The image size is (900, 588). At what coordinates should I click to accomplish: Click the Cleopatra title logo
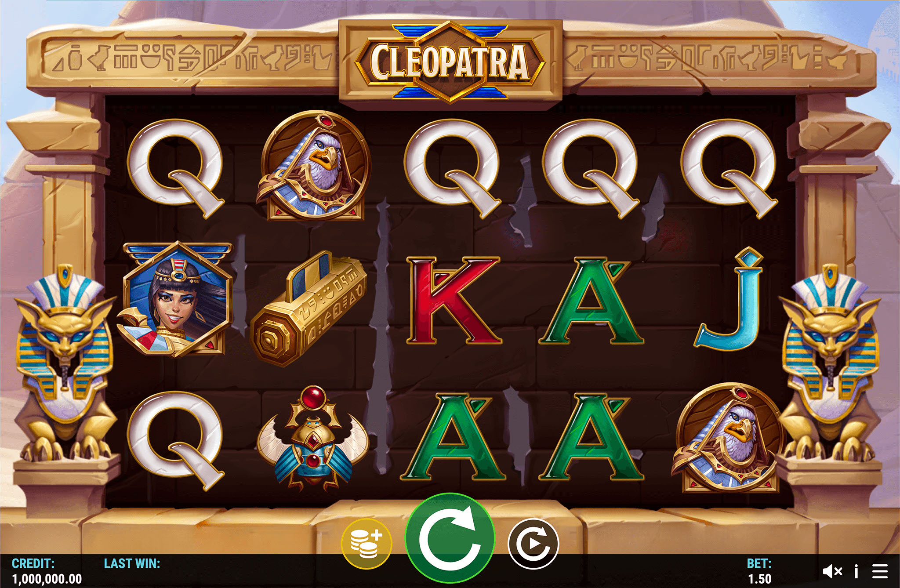[450, 62]
